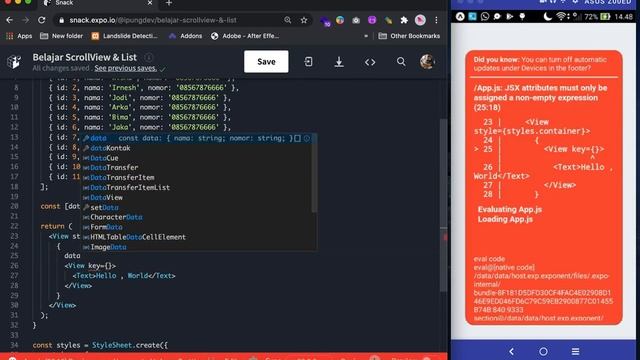Tap the Android home navigation button
The image size is (640, 360).
click(x=543, y=351)
